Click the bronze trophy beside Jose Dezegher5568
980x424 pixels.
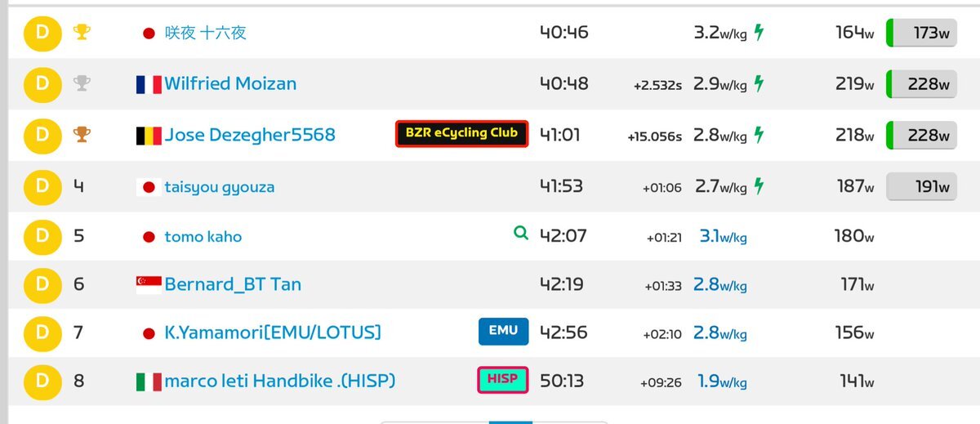point(82,134)
